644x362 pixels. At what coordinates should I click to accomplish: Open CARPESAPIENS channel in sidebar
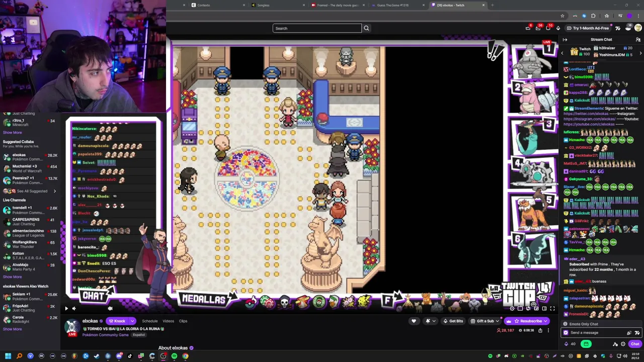[30, 222]
